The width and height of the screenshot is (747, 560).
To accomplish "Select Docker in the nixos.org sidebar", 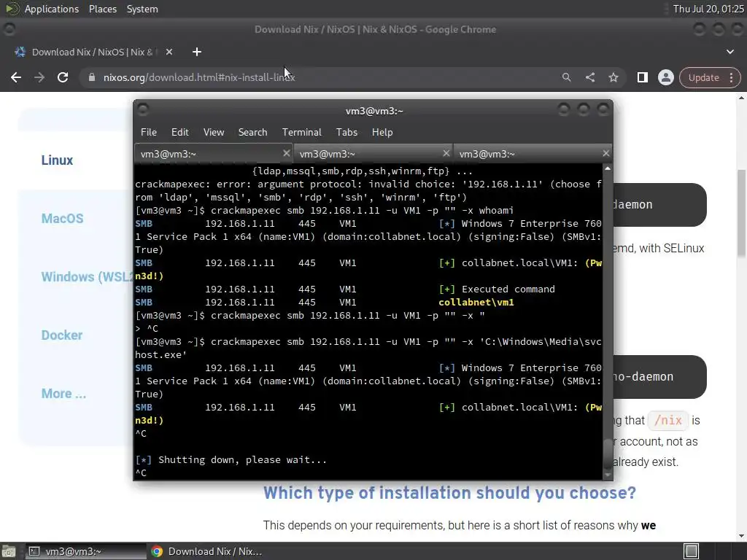I will click(x=62, y=335).
